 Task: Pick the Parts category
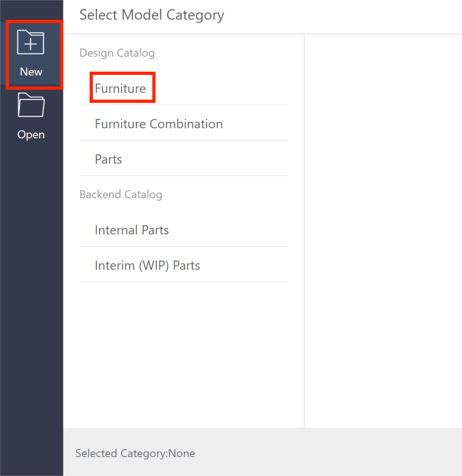click(x=108, y=159)
